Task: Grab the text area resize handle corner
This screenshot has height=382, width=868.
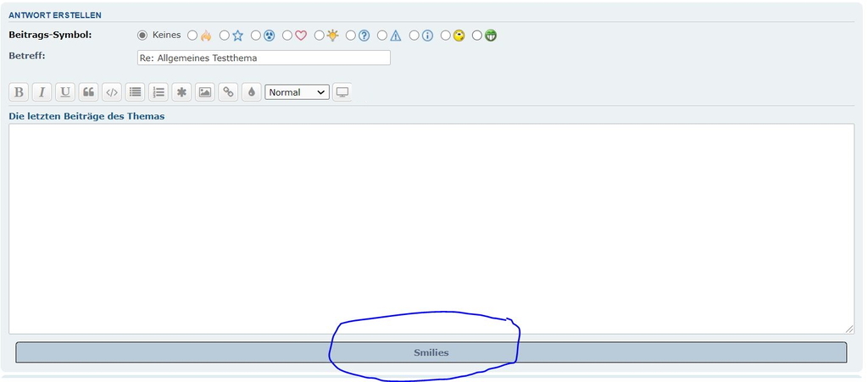Action: pos(849,329)
